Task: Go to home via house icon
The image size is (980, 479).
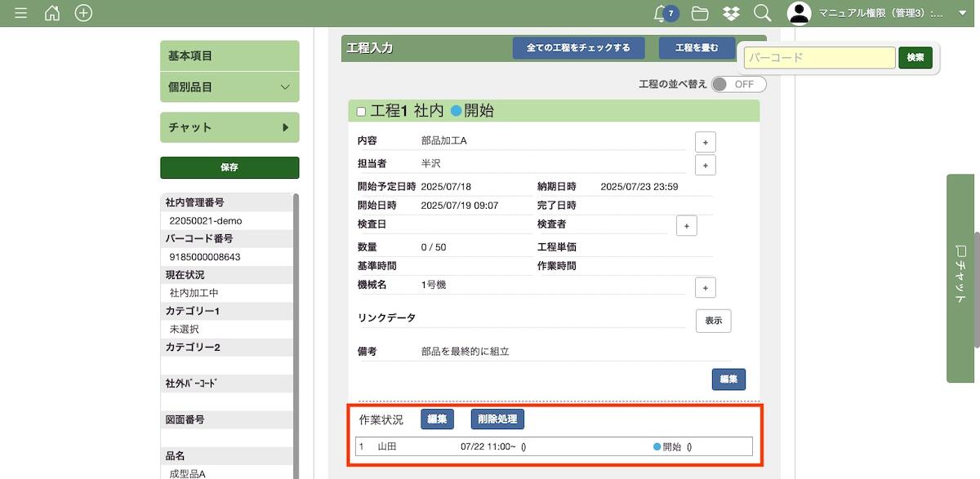Action: coord(52,13)
